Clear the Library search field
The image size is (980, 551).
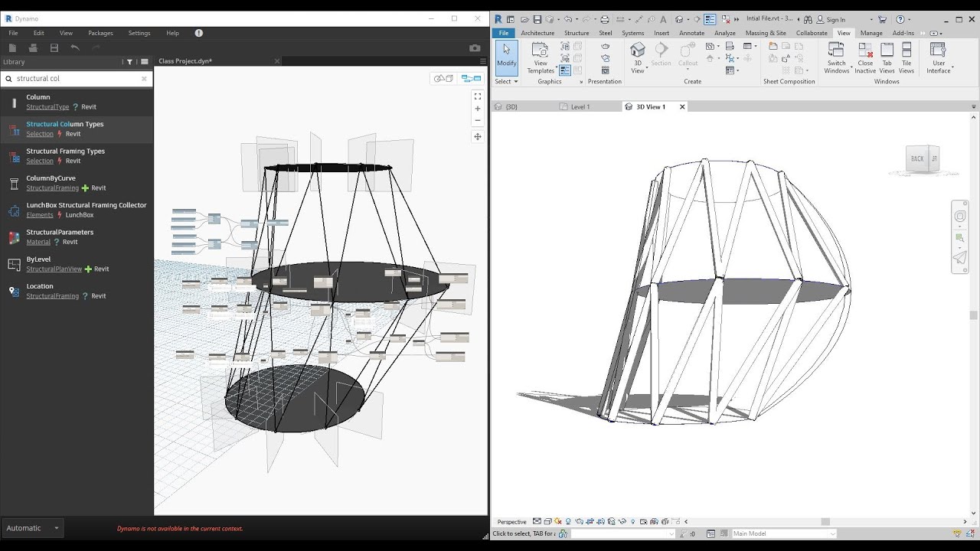[144, 78]
